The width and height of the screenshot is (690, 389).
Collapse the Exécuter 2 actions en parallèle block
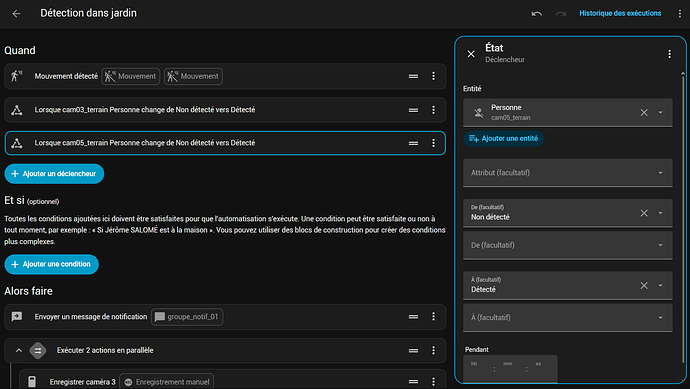tap(18, 351)
